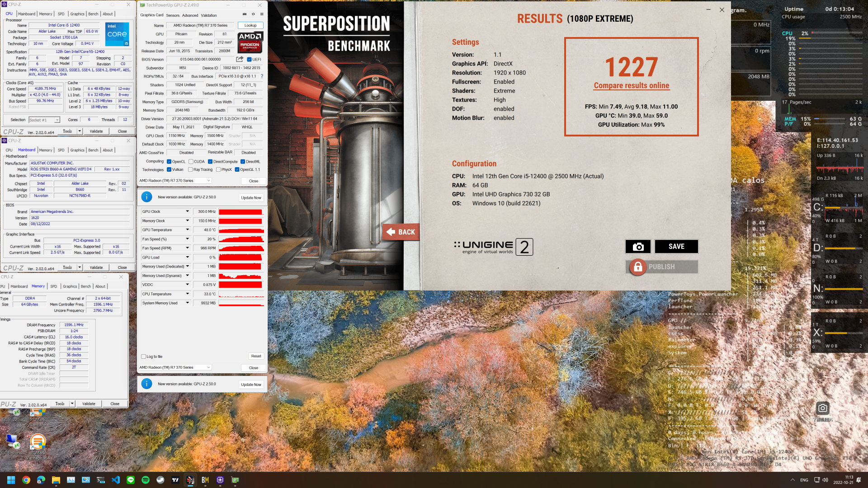
Task: Expand GPU Temperature sensor dropdown arrow
Action: point(187,230)
